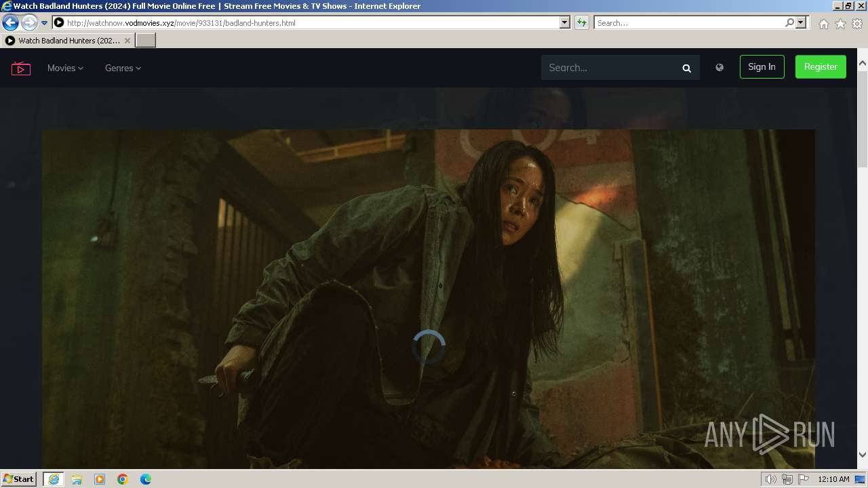Click the page vertical scrollbar thumb
The image size is (868, 488).
[863, 121]
